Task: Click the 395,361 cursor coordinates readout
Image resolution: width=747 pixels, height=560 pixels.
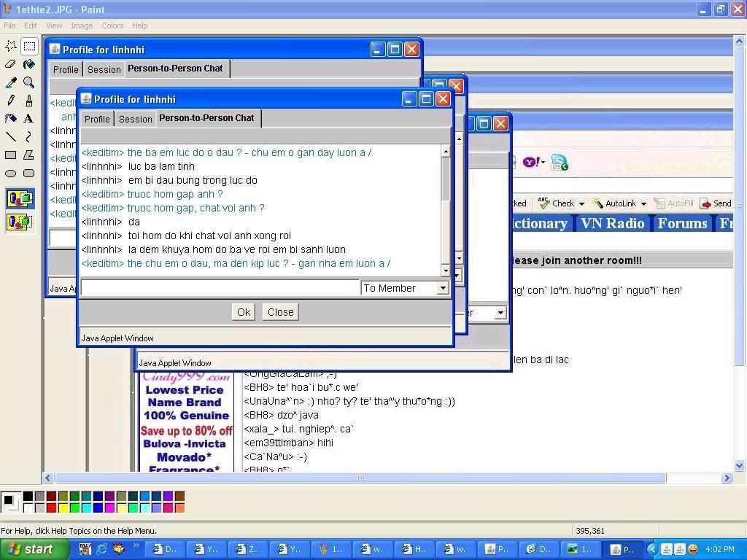Action: click(x=589, y=531)
